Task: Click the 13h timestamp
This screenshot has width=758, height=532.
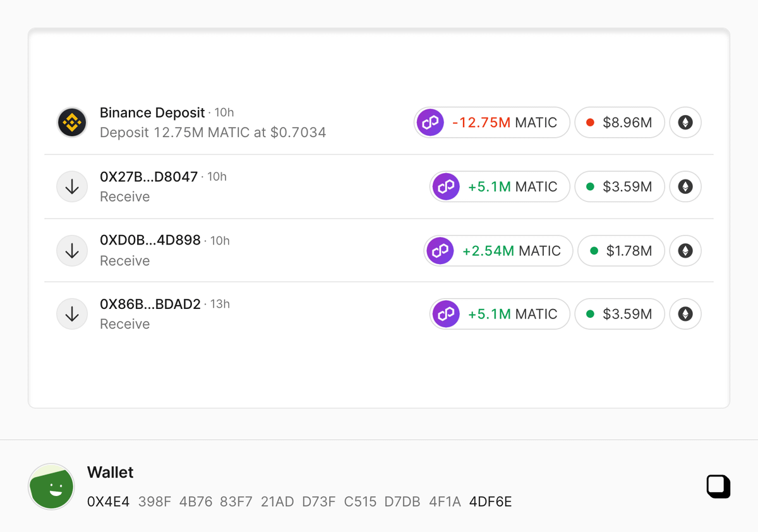Action: 220,304
